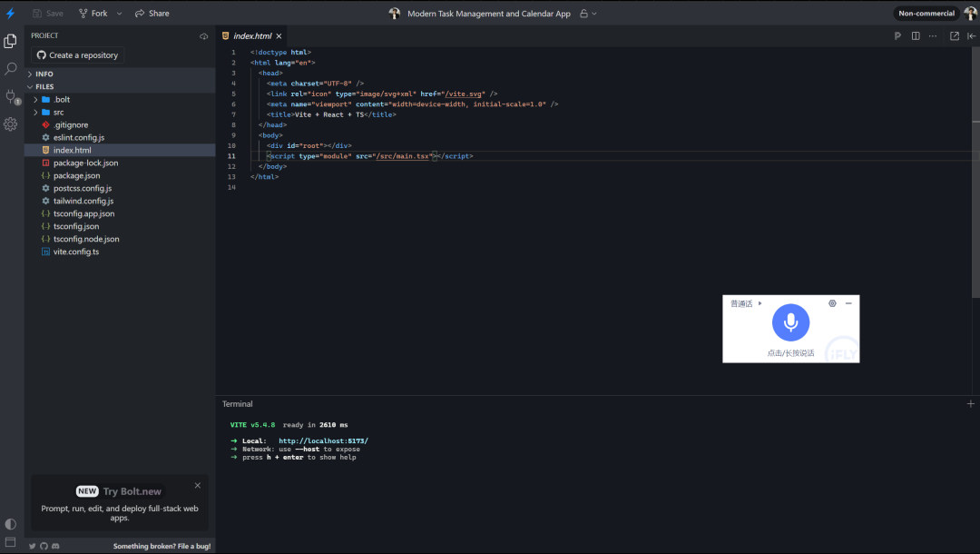The height and width of the screenshot is (554, 980).
Task: Click the cloud upload icon in Project header
Action: pyautogui.click(x=204, y=36)
